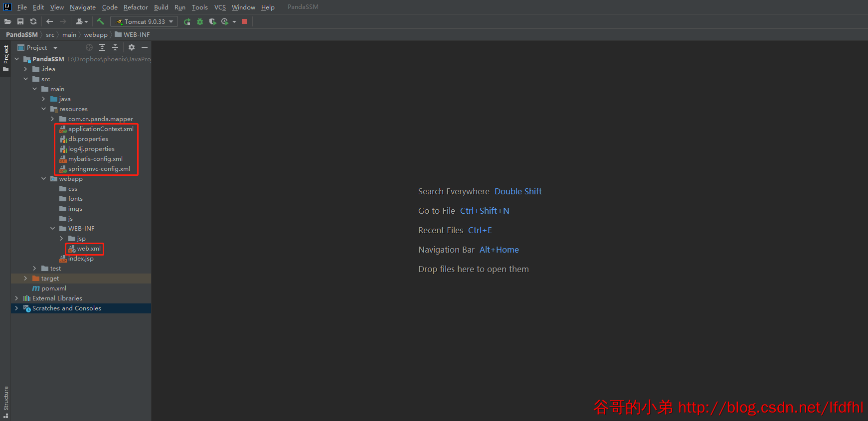Viewport: 868px width, 421px height.
Task: Collapse the PandaSSM root node
Action: (17, 59)
